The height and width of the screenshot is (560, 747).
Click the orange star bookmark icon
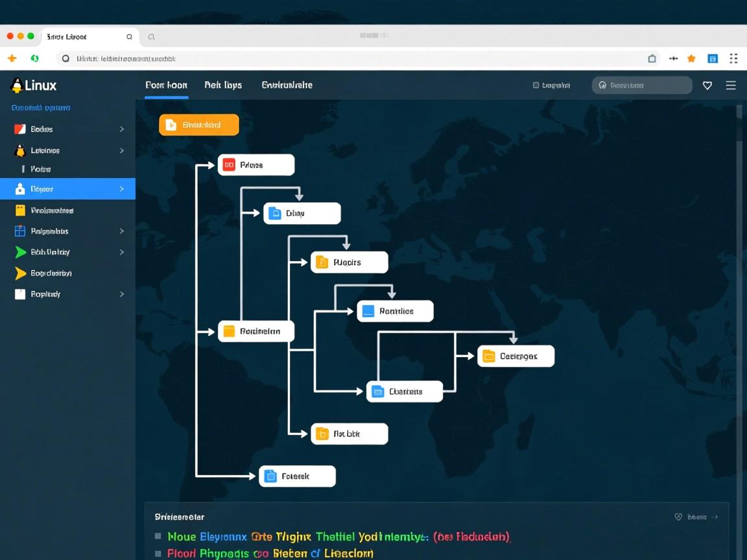[691, 58]
